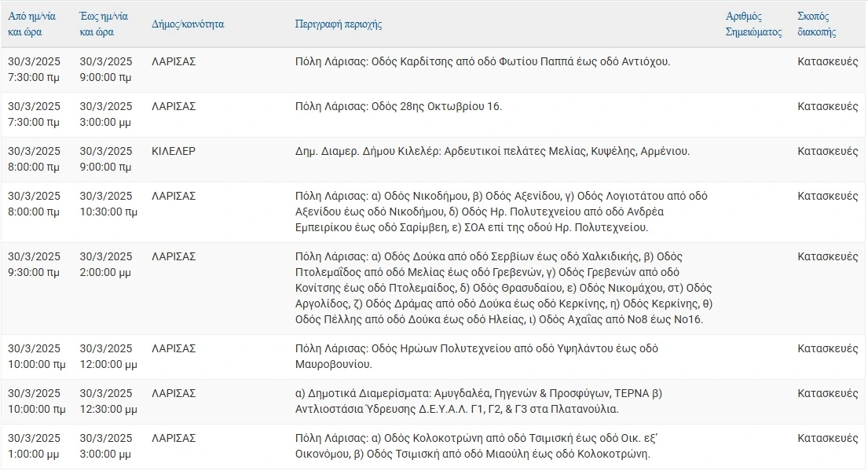Click the 'Αριθμός Σημειώματος' column header
Image resolution: width=868 pixels, height=471 pixels.
(x=753, y=24)
